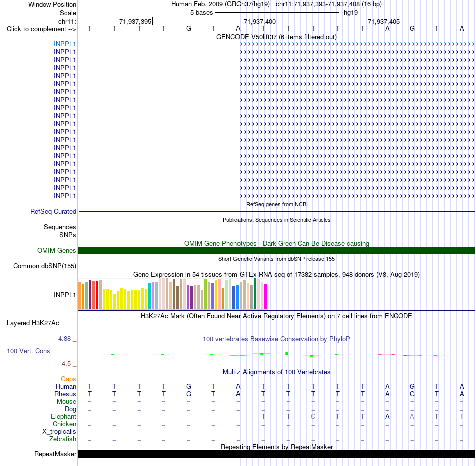Image resolution: width=476 pixels, height=466 pixels.
Task: Click the 'SNPs' track label
Action: coord(68,235)
